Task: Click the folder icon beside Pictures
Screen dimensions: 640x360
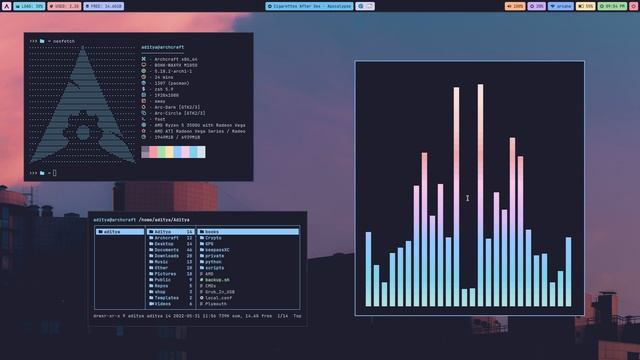Action: click(151, 274)
